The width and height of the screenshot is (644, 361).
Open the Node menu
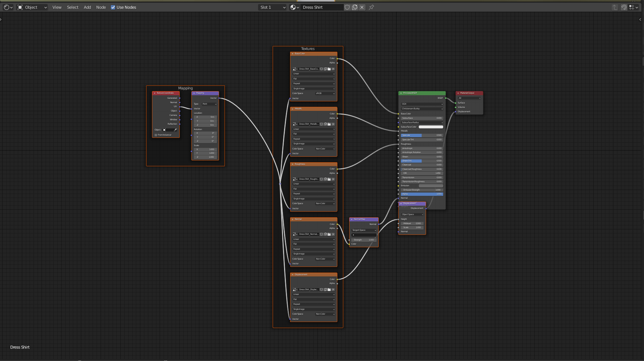pyautogui.click(x=101, y=7)
